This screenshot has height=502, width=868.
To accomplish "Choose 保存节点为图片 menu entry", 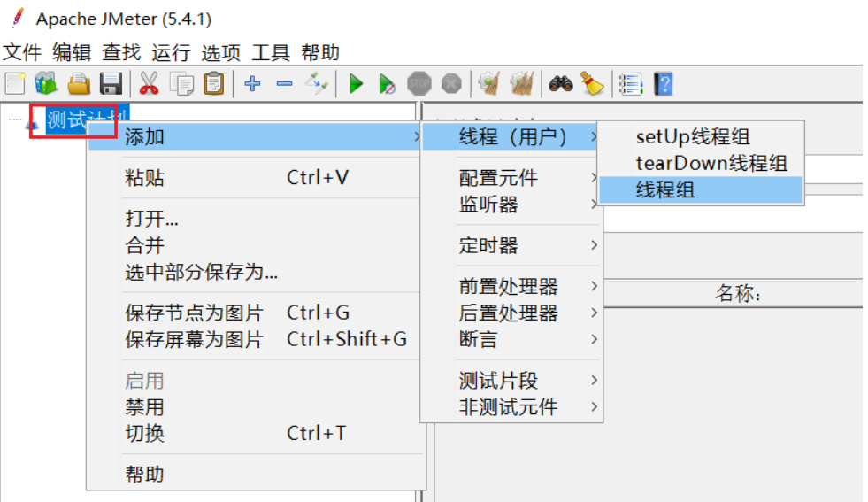I will point(256,313).
